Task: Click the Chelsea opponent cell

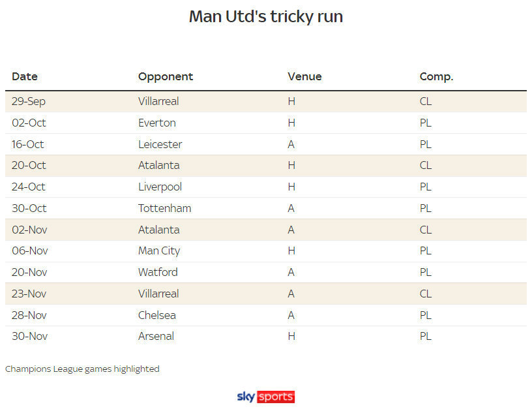Action: click(x=157, y=315)
